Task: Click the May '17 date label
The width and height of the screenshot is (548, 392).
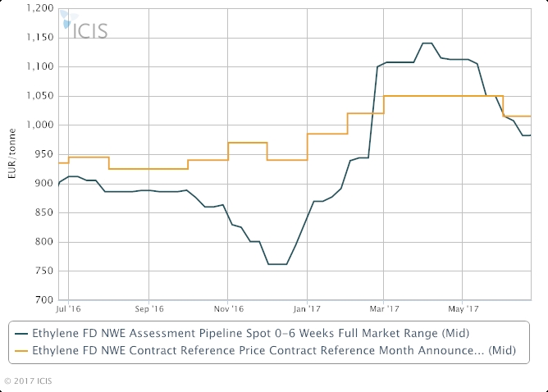Action: tap(463, 309)
